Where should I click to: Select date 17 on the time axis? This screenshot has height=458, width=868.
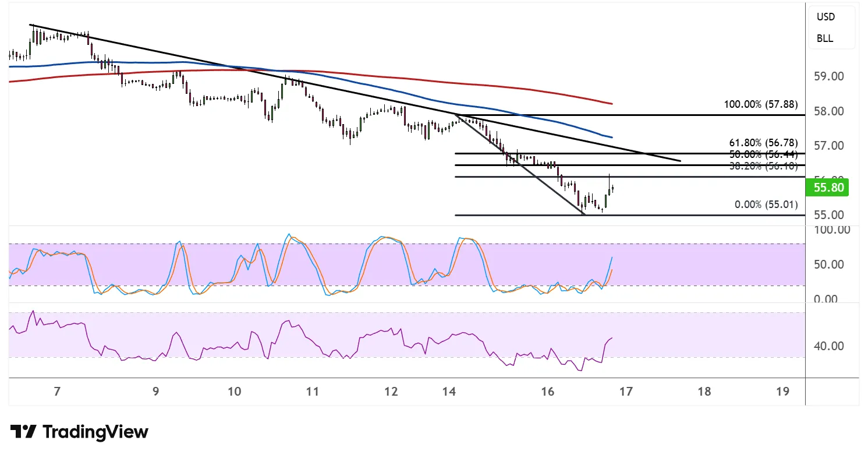pyautogui.click(x=626, y=391)
